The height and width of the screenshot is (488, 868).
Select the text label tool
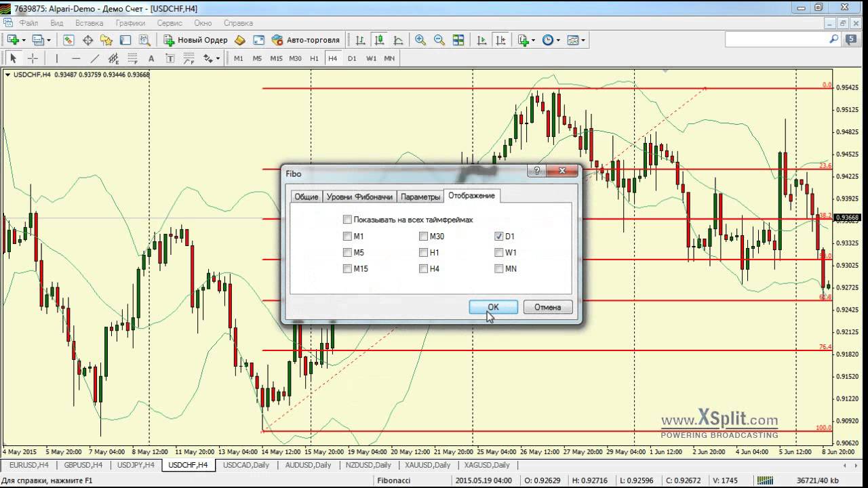pyautogui.click(x=170, y=58)
